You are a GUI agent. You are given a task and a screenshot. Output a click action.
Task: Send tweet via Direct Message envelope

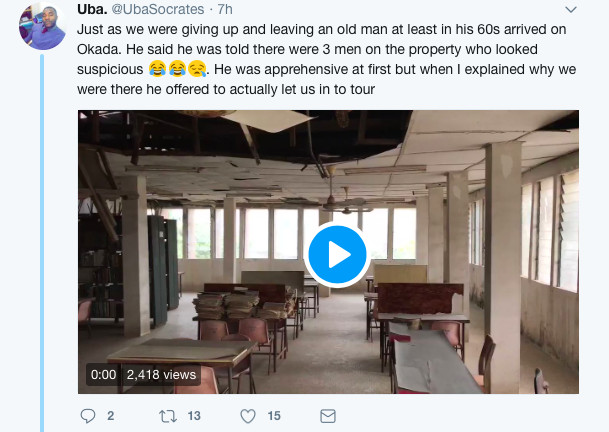(x=327, y=415)
